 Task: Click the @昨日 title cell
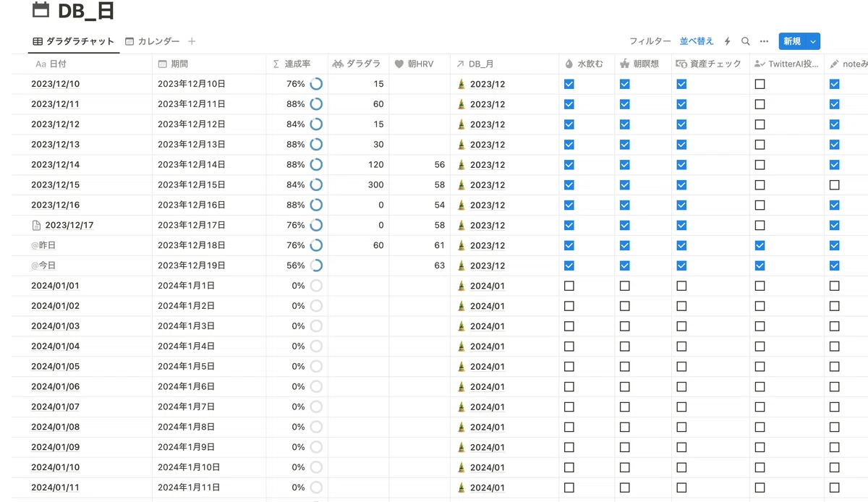90,246
